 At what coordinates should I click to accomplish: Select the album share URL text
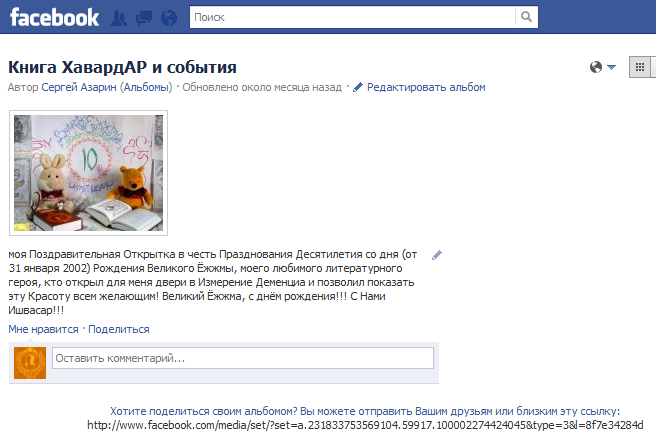[x=365, y=425]
